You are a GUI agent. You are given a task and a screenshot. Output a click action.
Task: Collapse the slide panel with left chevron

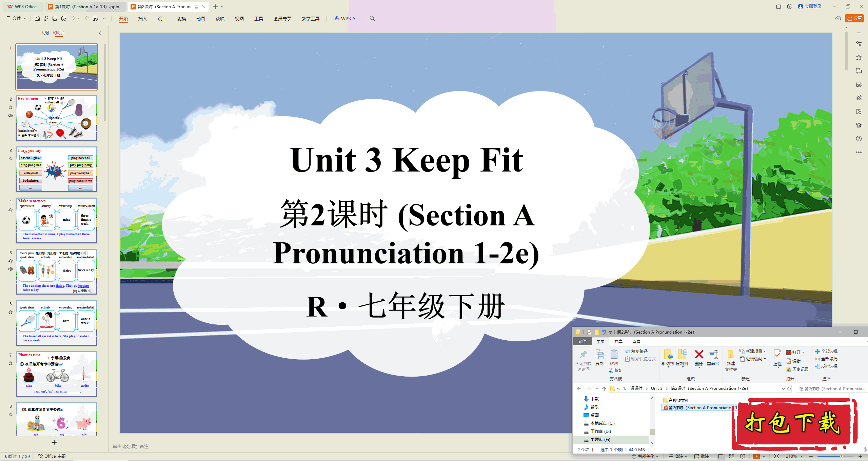(100, 33)
